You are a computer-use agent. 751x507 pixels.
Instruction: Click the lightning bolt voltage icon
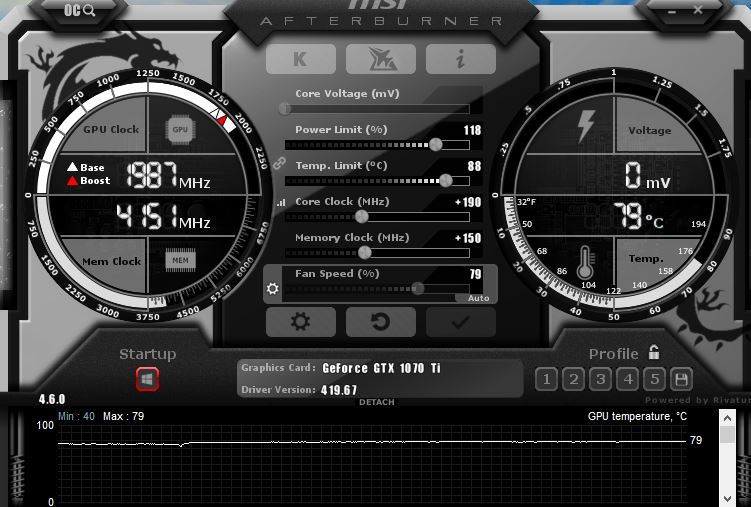(586, 126)
